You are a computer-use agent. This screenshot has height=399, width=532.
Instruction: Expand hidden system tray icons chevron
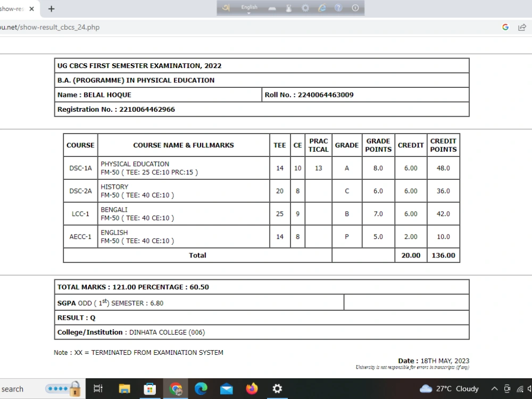pyautogui.click(x=494, y=388)
